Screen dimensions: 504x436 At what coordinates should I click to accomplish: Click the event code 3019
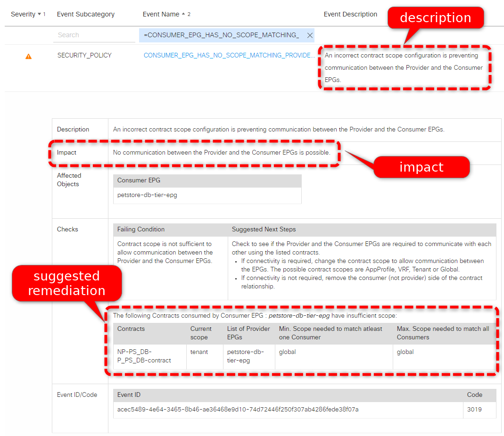pyautogui.click(x=474, y=409)
